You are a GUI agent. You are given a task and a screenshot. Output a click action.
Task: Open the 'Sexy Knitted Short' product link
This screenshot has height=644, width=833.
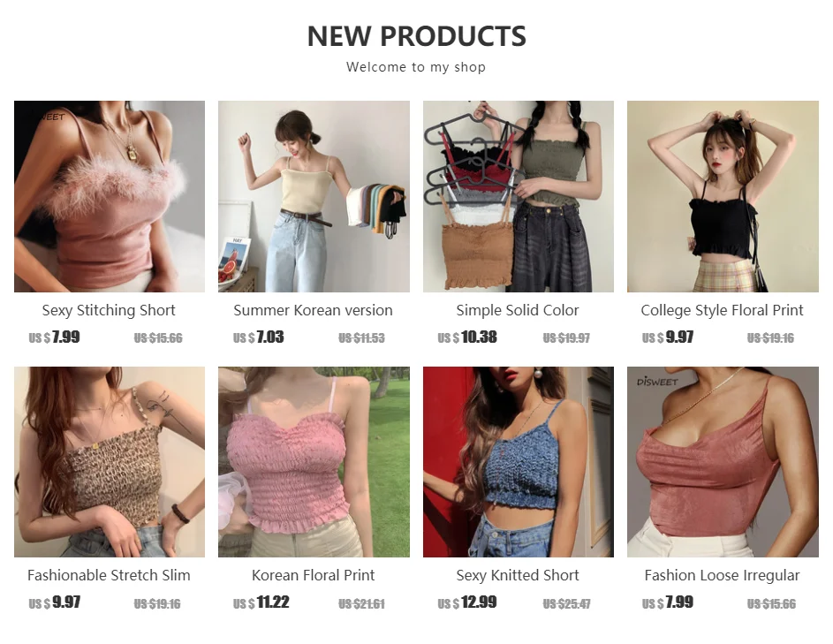tap(518, 575)
